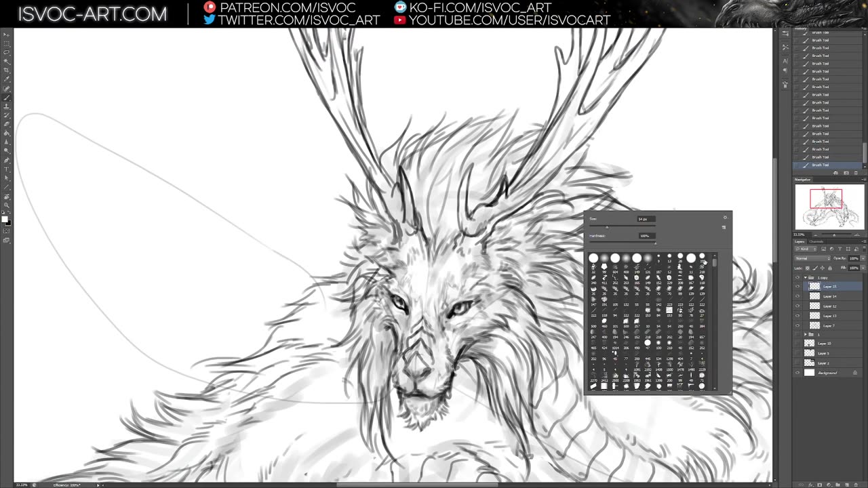Click the History panel tab
Viewport: 868px width, 488px height.
tap(801, 28)
